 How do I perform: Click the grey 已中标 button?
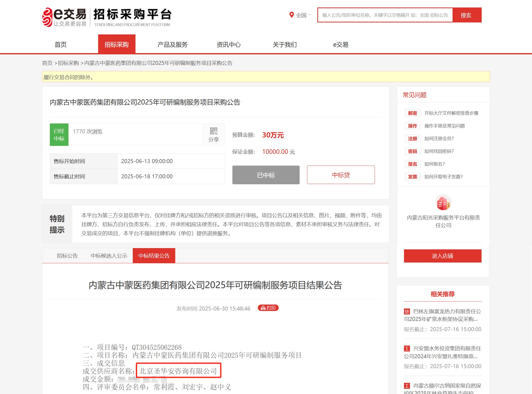(266, 175)
